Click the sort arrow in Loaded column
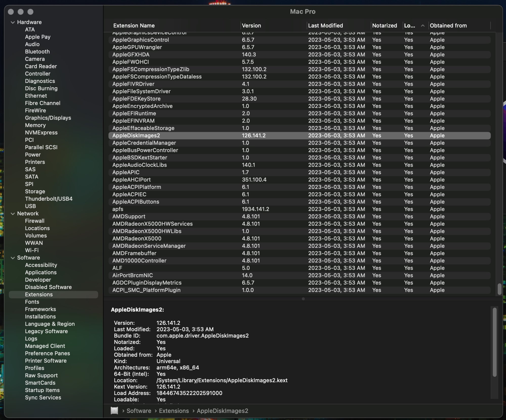The width and height of the screenshot is (506, 420). tap(423, 26)
